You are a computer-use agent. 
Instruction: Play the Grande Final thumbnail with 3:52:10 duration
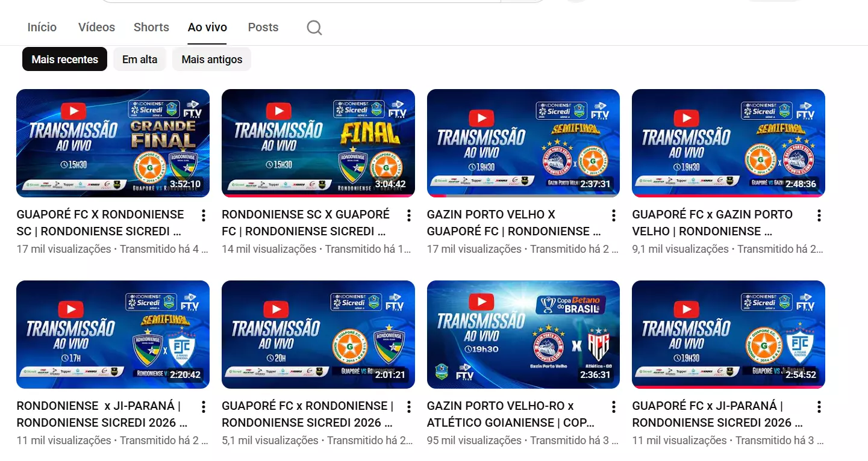click(113, 143)
